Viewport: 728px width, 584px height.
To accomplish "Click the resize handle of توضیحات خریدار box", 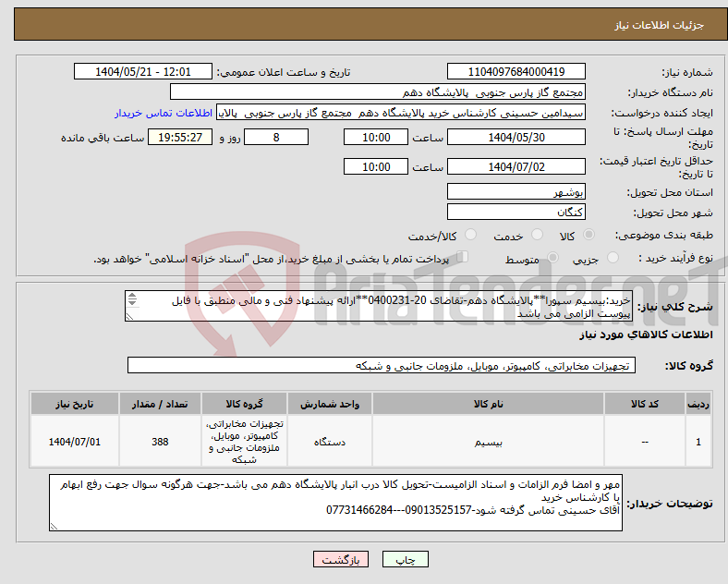I will 54,527.
